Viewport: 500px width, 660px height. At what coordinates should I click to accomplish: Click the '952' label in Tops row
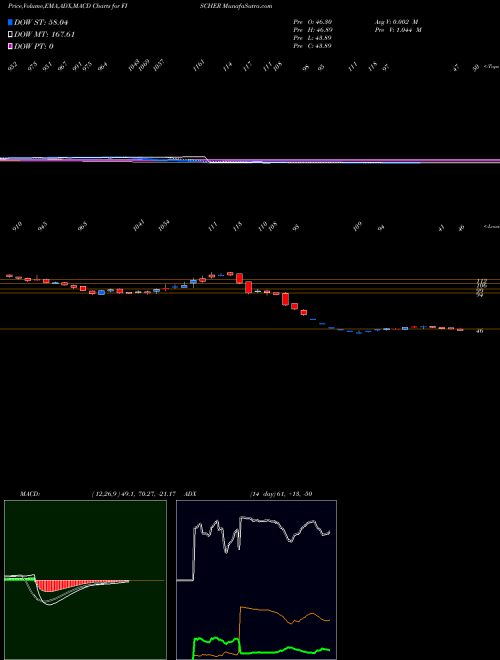coord(13,66)
